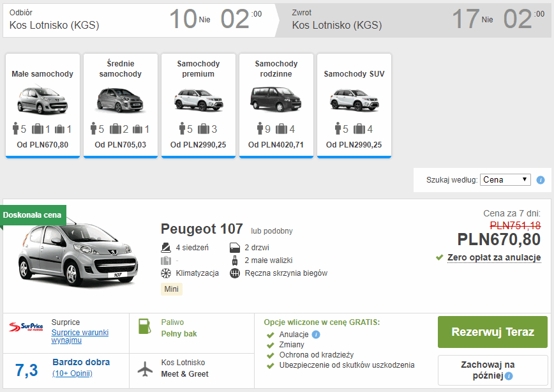This screenshot has height=392, width=554.
Task: Click the info icon next to Anulacje
Action: [316, 335]
